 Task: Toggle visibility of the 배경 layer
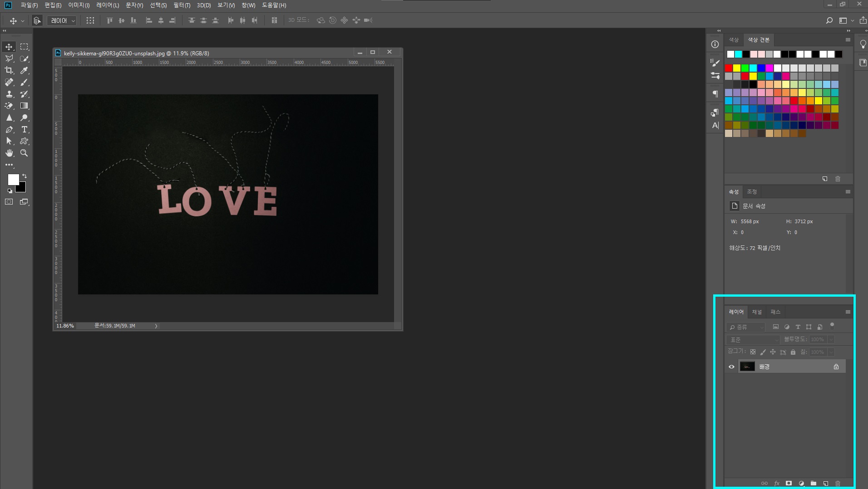(731, 367)
